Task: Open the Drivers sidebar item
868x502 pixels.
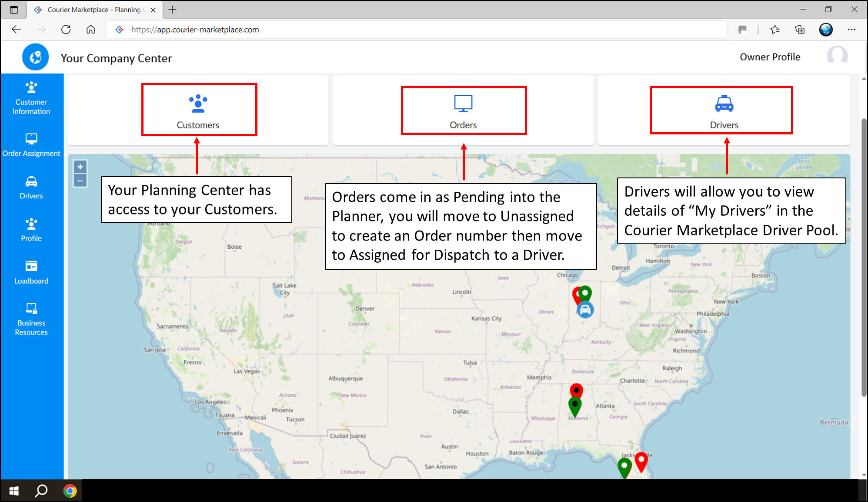Action: pyautogui.click(x=31, y=187)
